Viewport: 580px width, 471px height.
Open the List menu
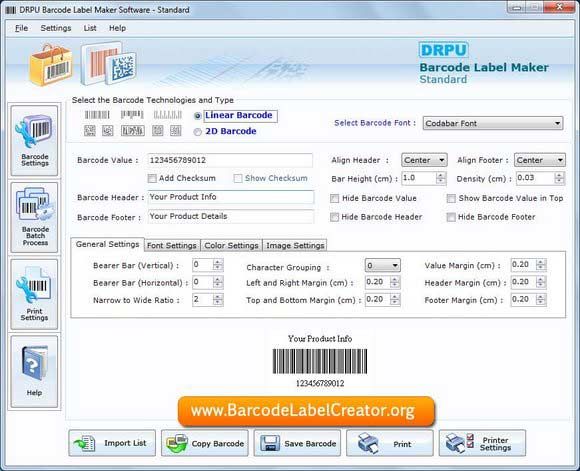pos(90,28)
